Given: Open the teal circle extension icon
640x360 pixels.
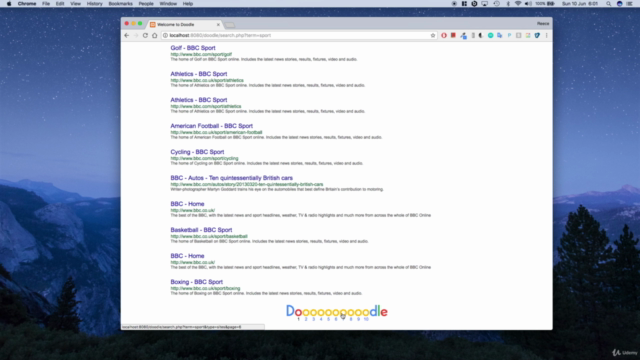Looking at the screenshot, I should (491, 36).
